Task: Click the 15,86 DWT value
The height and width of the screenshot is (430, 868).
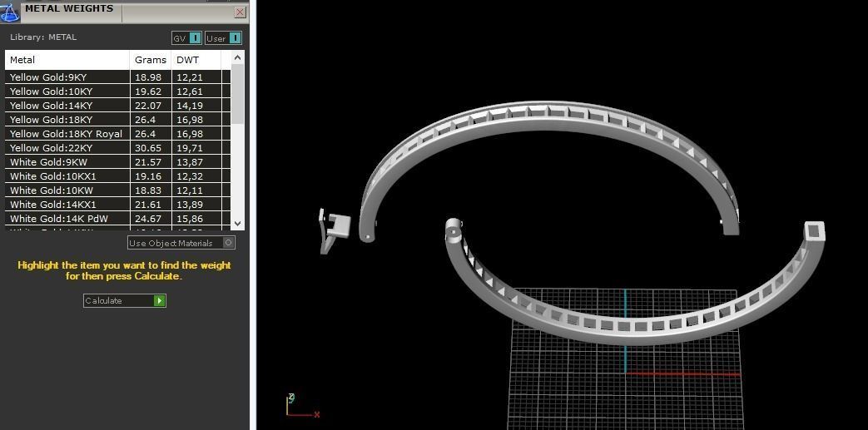Action: [x=189, y=219]
